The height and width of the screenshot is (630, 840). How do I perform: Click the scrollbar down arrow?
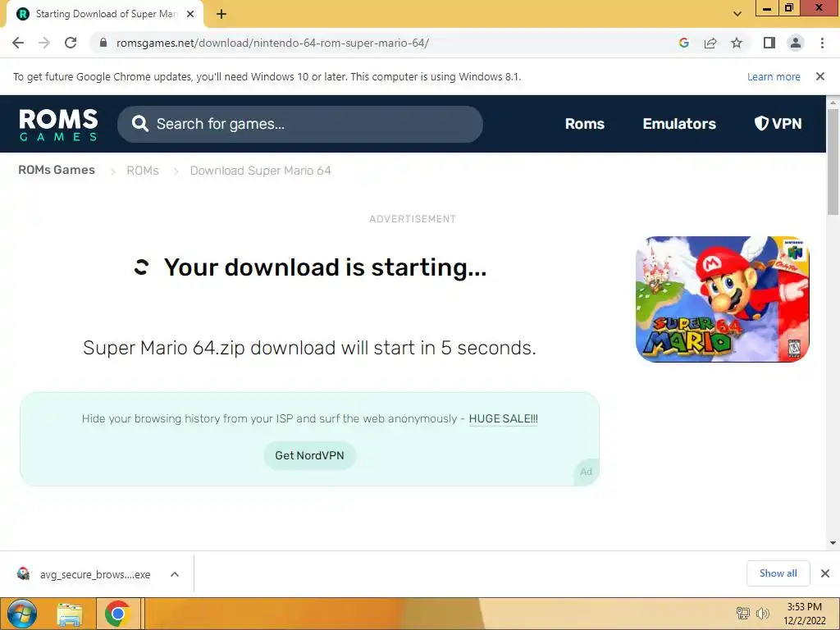[833, 543]
